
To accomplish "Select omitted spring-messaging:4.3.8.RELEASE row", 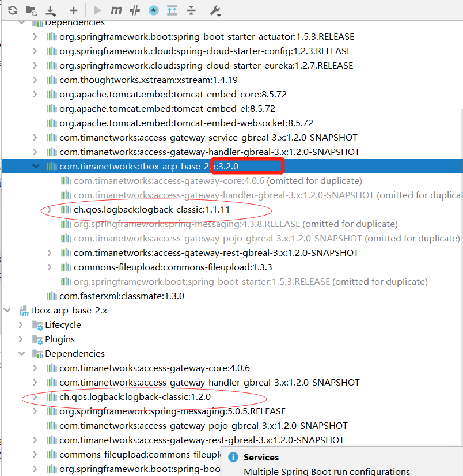I will click(x=232, y=224).
